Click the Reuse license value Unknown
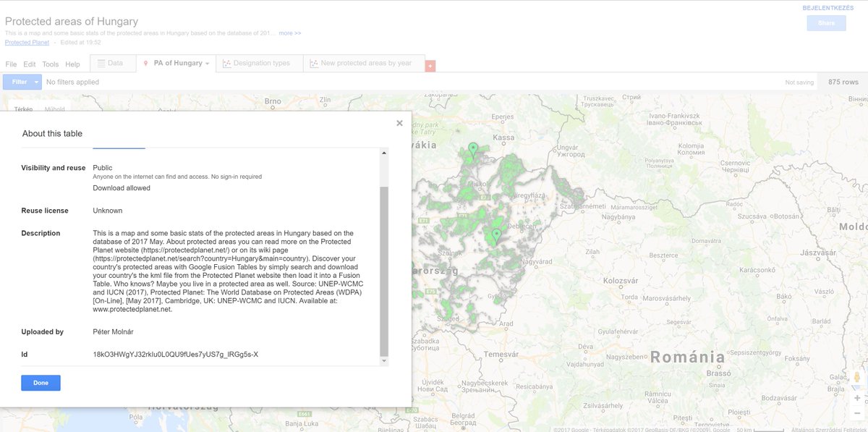Image resolution: width=868 pixels, height=432 pixels. click(x=108, y=211)
